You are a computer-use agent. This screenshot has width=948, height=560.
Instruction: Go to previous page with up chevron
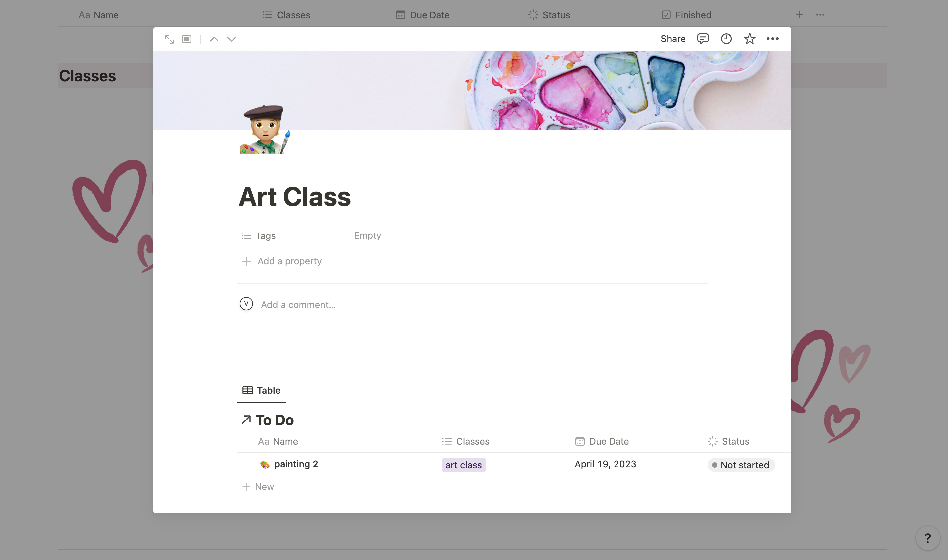pyautogui.click(x=214, y=39)
